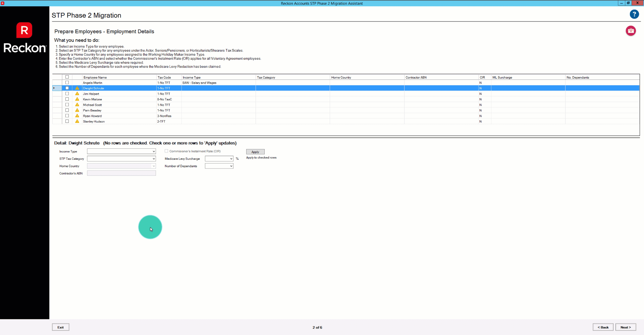Open the Income Type dropdown
The image size is (644, 335).
121,151
